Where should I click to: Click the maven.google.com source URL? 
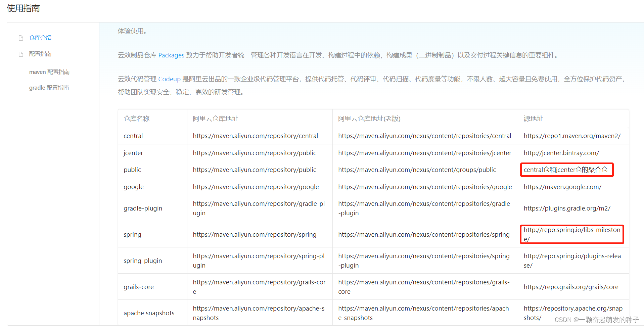coord(563,187)
